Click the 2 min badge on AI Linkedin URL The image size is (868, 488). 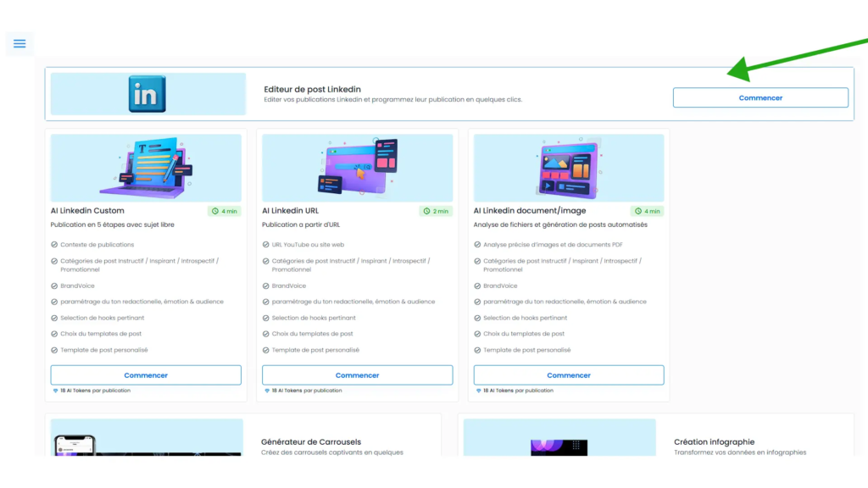coord(436,211)
